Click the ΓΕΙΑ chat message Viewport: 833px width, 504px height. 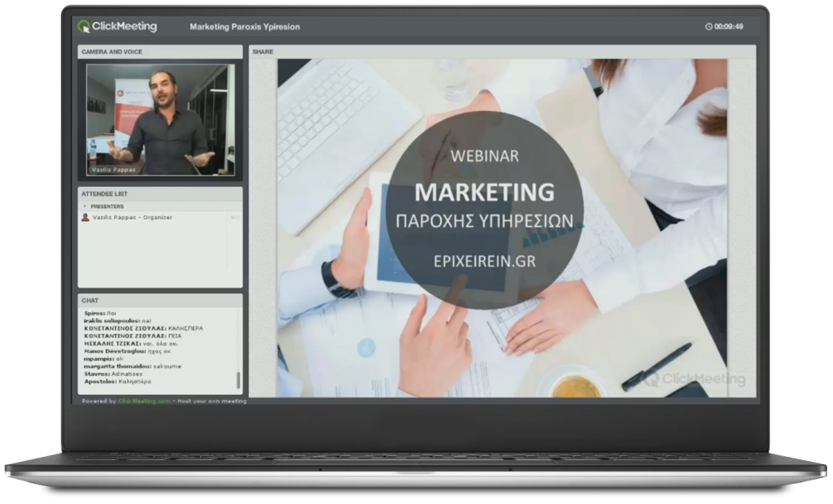133,336
